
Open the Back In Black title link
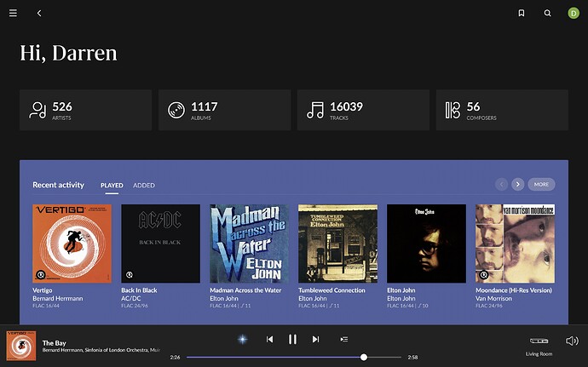tap(139, 290)
